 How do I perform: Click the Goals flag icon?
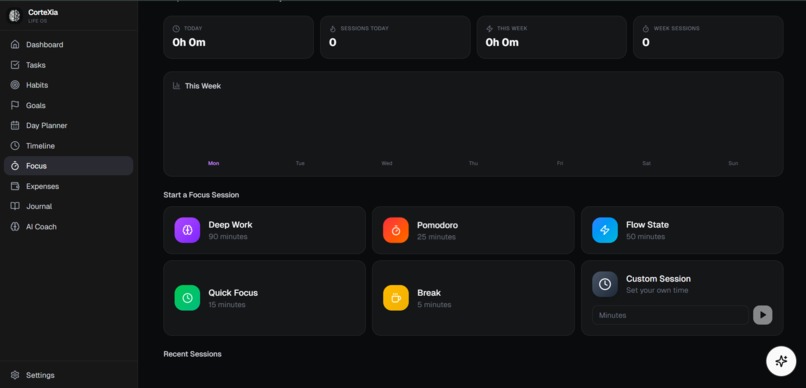15,105
